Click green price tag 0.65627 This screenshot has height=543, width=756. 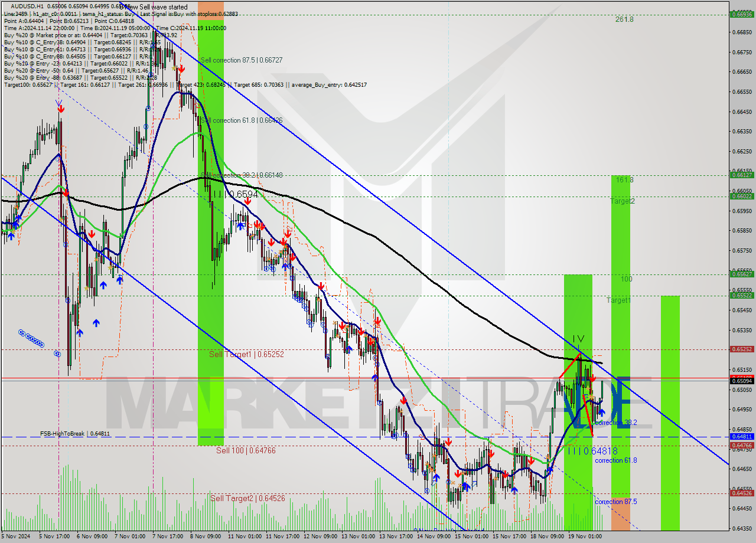coord(741,274)
